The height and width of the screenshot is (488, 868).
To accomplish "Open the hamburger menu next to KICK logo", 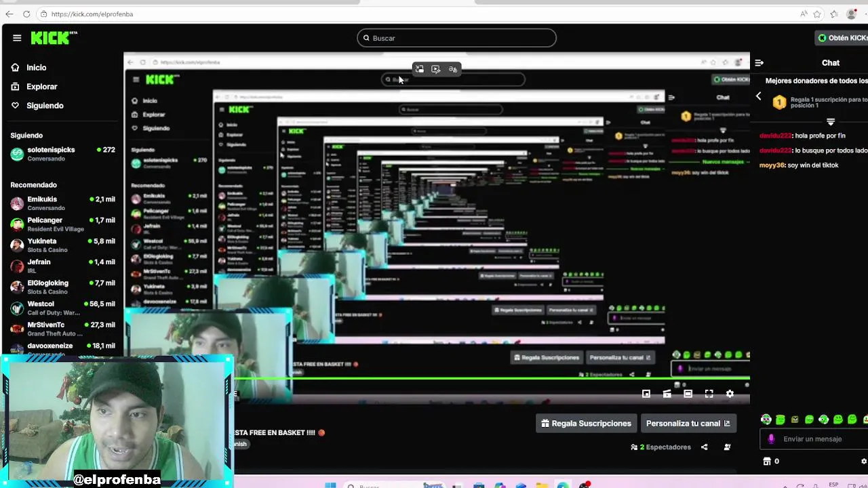I will pyautogui.click(x=17, y=38).
